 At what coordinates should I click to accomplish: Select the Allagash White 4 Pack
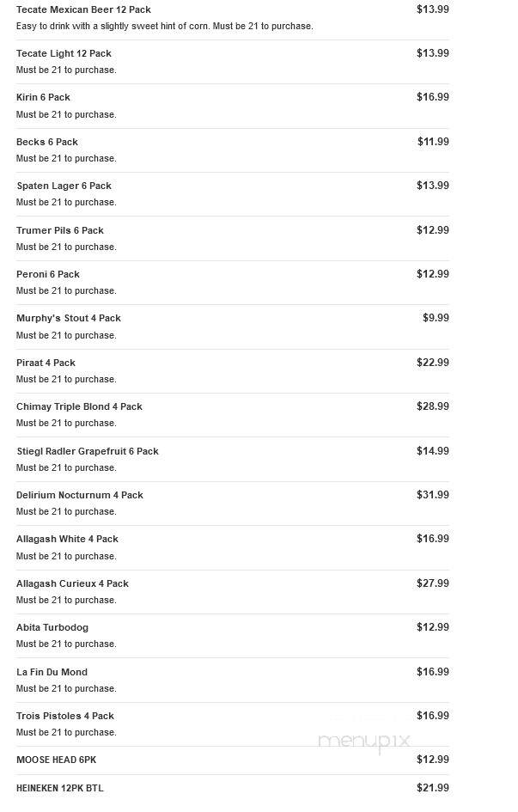(232, 548)
